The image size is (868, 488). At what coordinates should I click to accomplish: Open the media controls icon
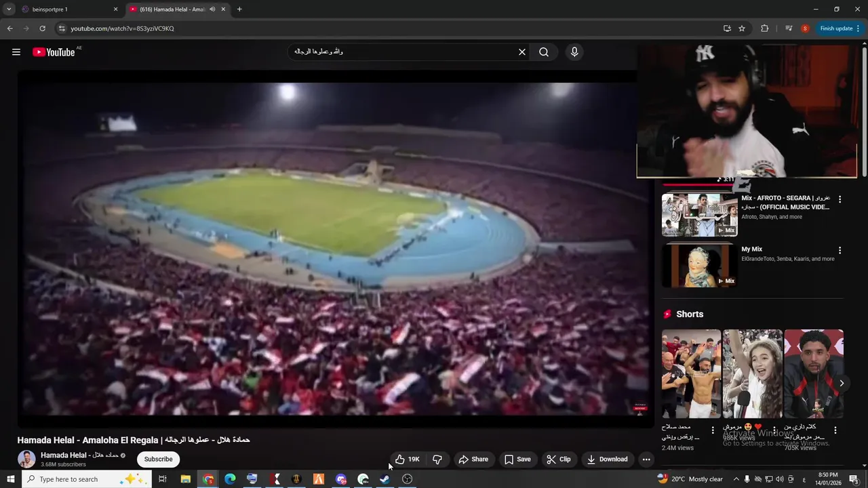click(x=789, y=28)
